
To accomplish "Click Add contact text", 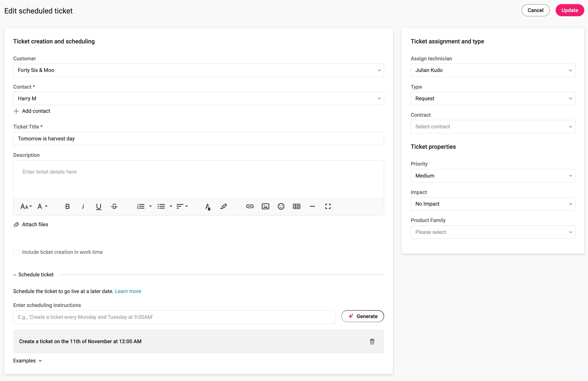I will point(36,111).
